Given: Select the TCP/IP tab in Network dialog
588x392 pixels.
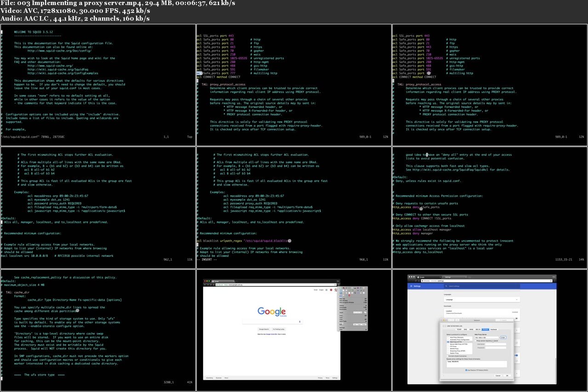Looking at the screenshot, I should click(458, 329).
